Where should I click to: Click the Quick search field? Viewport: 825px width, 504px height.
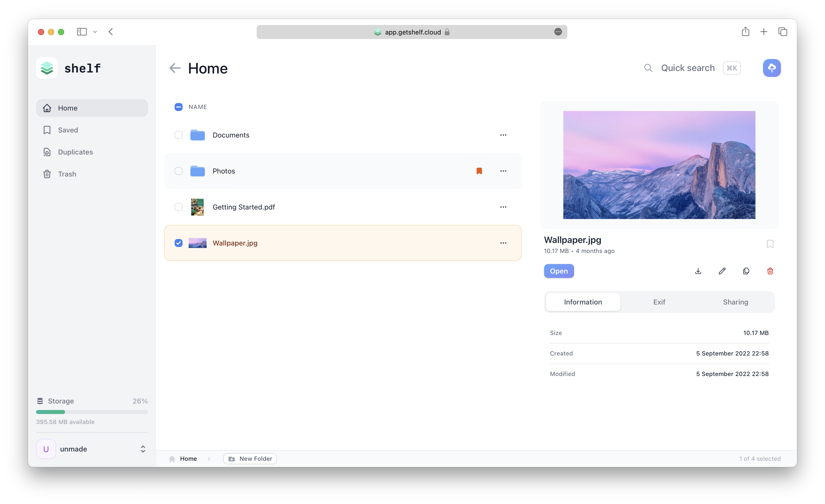coord(688,68)
